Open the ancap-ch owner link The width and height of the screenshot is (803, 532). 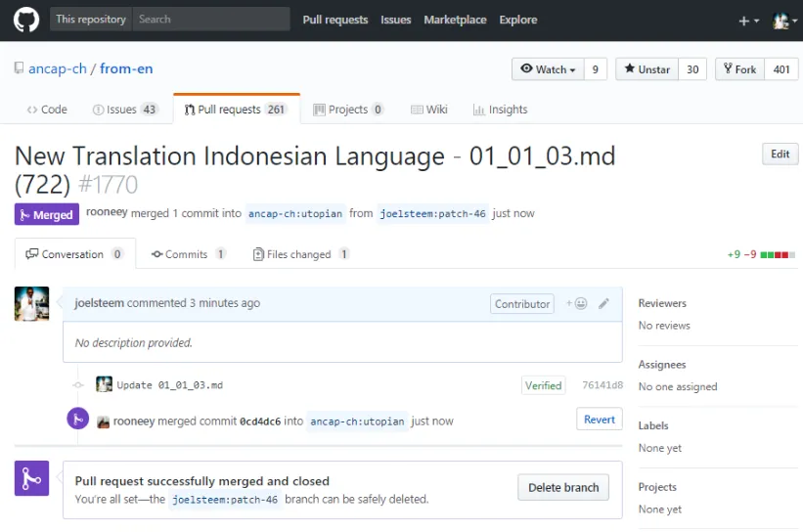[x=58, y=68]
